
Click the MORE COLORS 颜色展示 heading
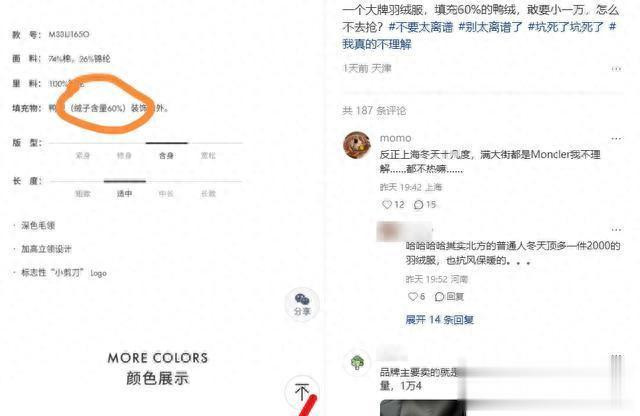[158, 369]
